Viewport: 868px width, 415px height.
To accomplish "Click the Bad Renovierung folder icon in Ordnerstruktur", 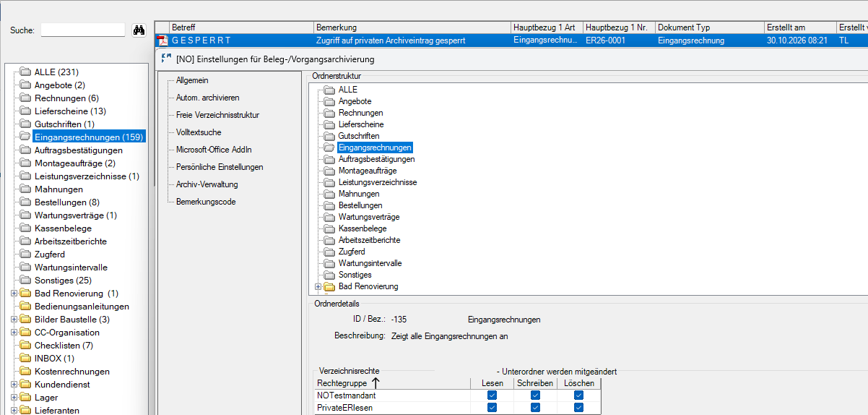I will point(330,286).
